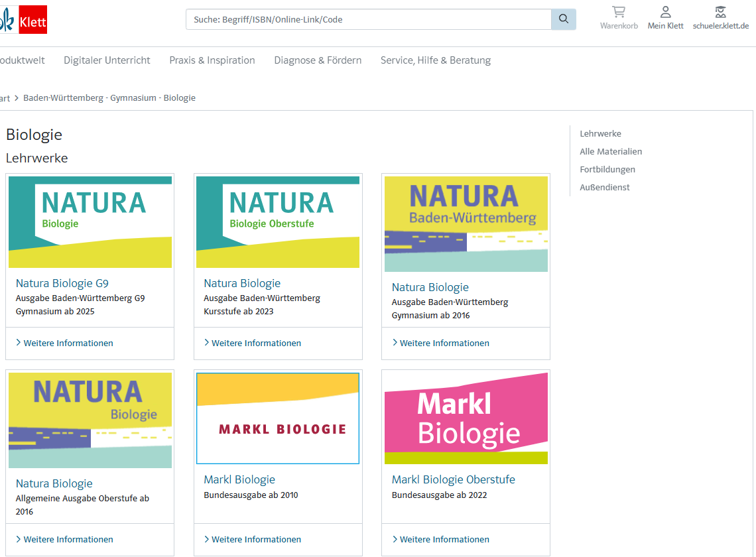756x557 pixels.
Task: Open the Diagnose & Fördern menu
Action: coord(318,60)
